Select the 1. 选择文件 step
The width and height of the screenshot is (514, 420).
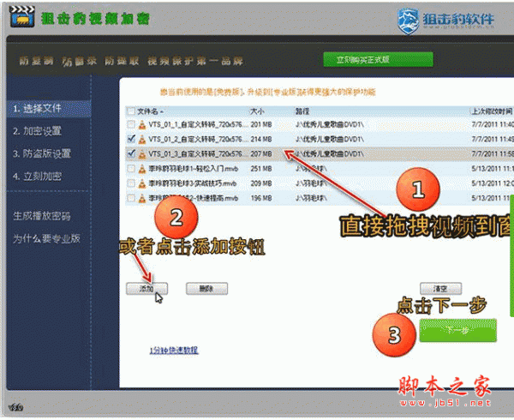[x=49, y=109]
